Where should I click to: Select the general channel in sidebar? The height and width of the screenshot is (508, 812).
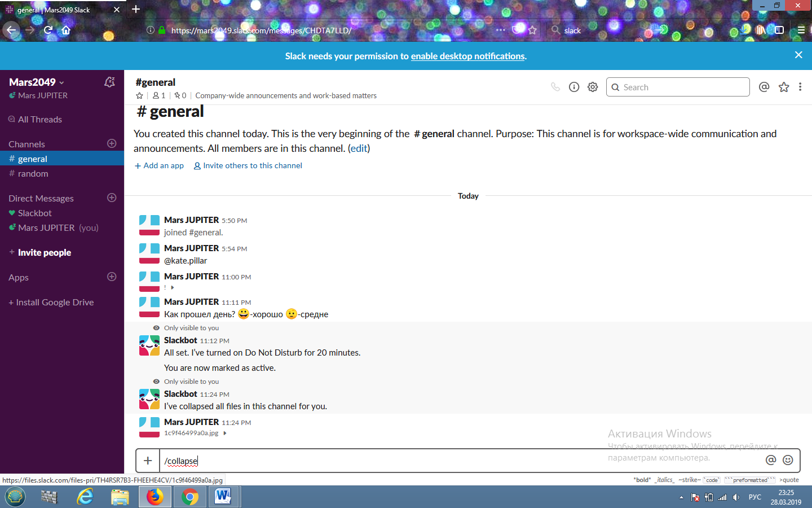pos(62,159)
